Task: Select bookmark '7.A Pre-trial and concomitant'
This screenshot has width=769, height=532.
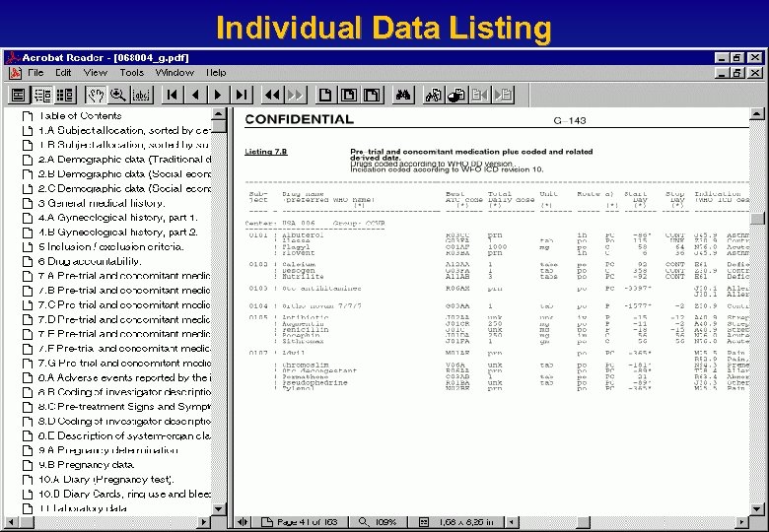Action: point(124,276)
